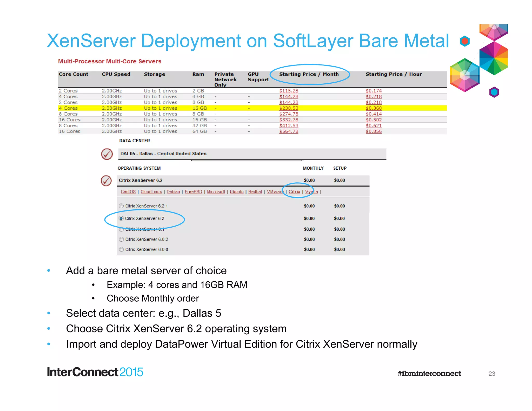Screen dimensions: 532x411
Task: Click the operating system checkmark icon beside Citrix XenServer 6.2
Action: tap(106, 181)
